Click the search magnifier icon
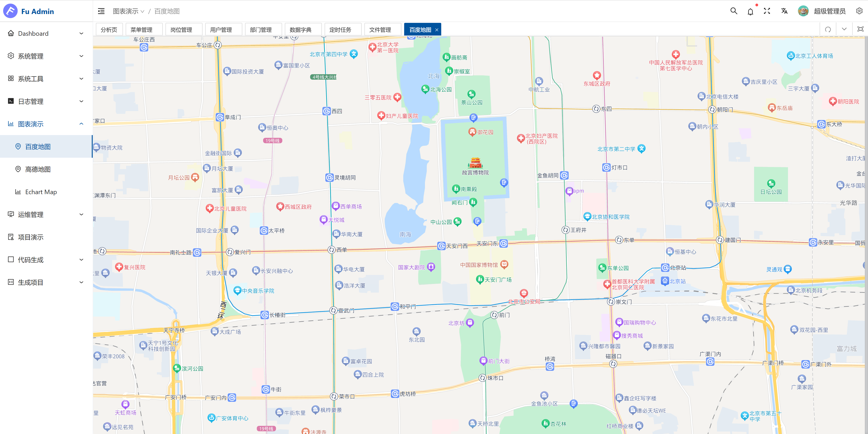This screenshot has height=434, width=868. [x=734, y=11]
